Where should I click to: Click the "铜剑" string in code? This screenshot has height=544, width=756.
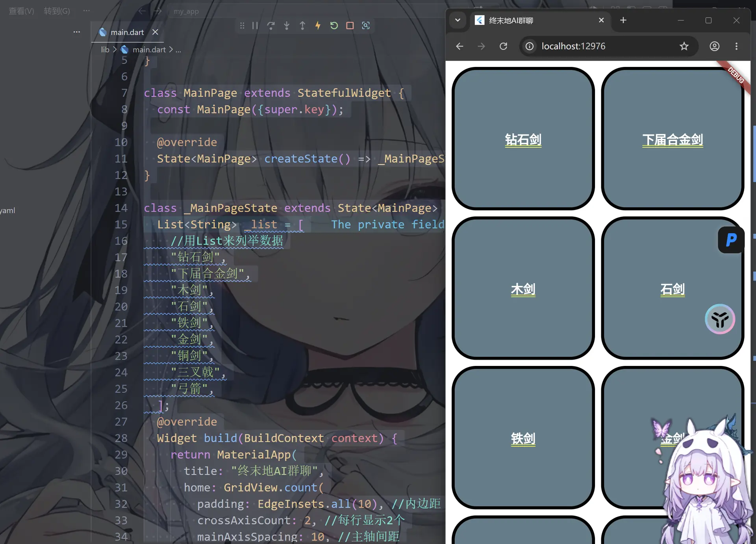coord(189,356)
